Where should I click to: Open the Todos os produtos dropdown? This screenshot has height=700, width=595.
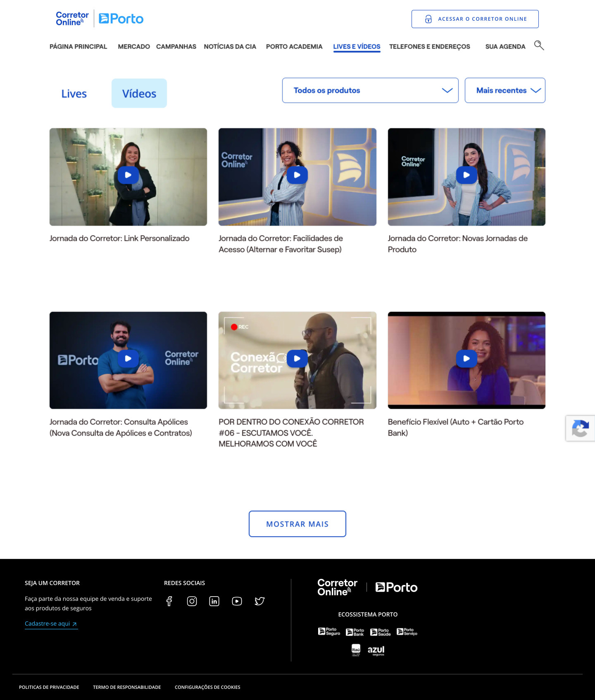[x=370, y=90]
